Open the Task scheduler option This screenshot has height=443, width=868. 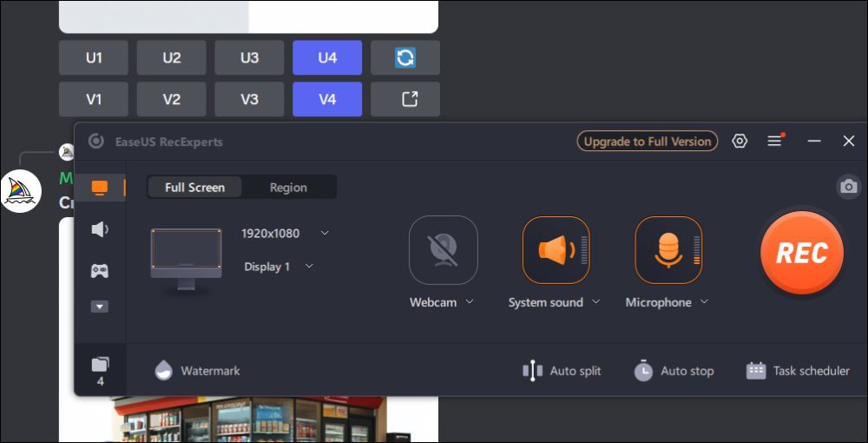click(798, 371)
